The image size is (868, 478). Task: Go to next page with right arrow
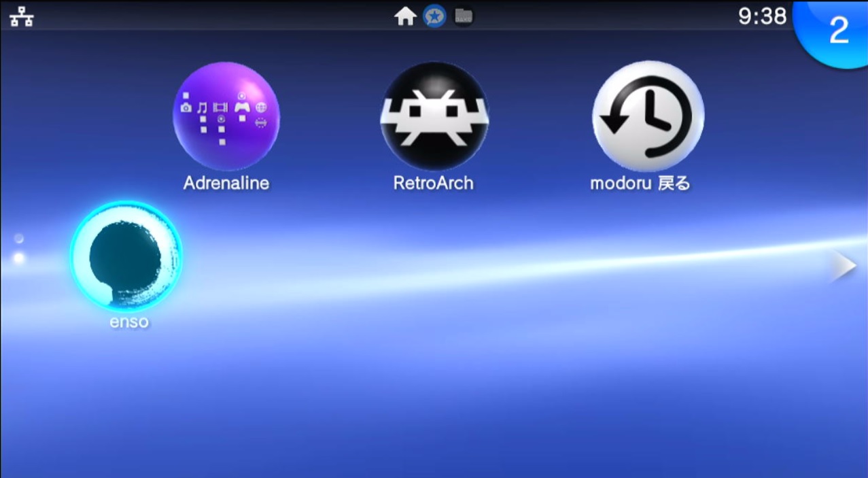844,267
